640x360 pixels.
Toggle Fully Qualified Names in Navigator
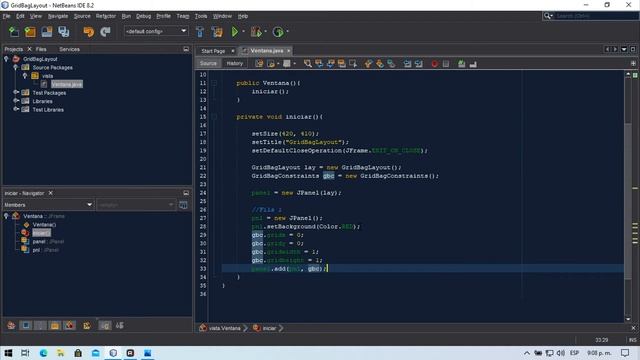(x=87, y=325)
